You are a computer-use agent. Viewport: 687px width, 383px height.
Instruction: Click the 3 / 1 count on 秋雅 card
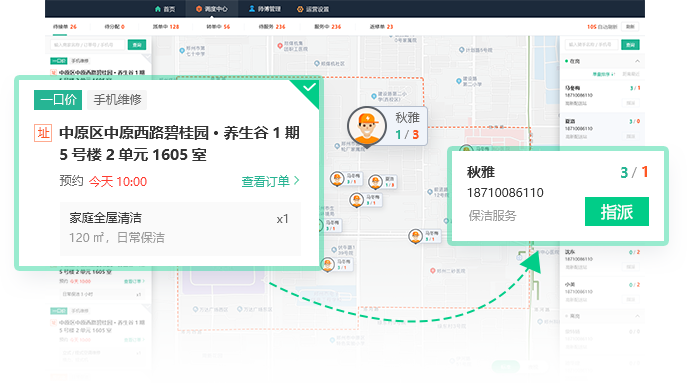click(x=634, y=172)
